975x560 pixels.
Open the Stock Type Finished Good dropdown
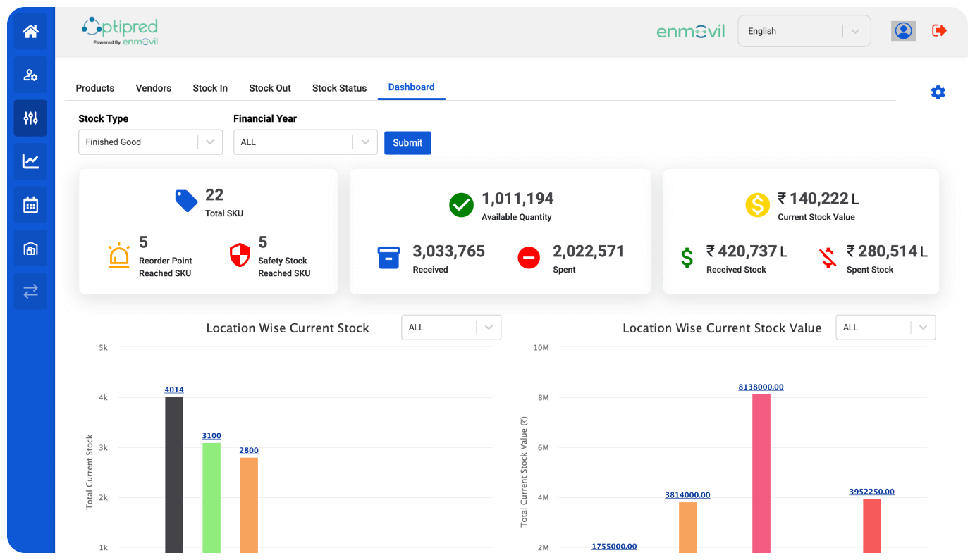point(150,142)
